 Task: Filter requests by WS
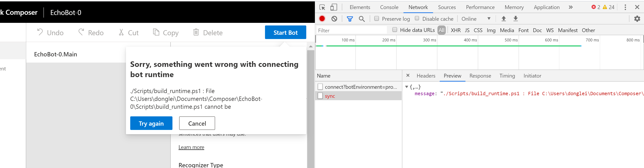tap(550, 30)
